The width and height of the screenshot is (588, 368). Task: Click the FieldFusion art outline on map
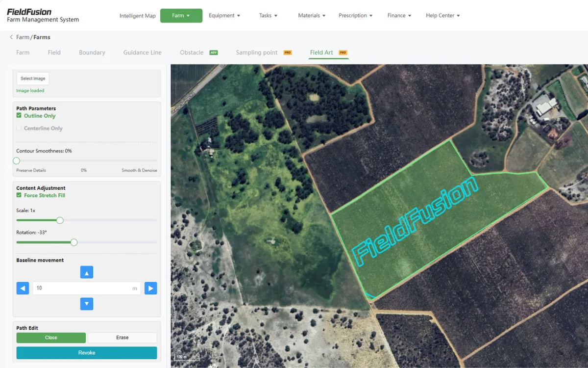click(x=415, y=222)
